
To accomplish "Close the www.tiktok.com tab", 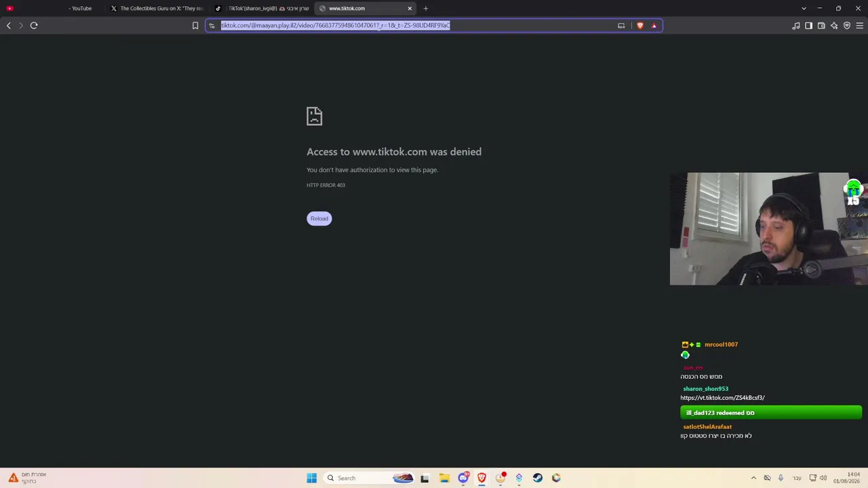I will pyautogui.click(x=410, y=9).
